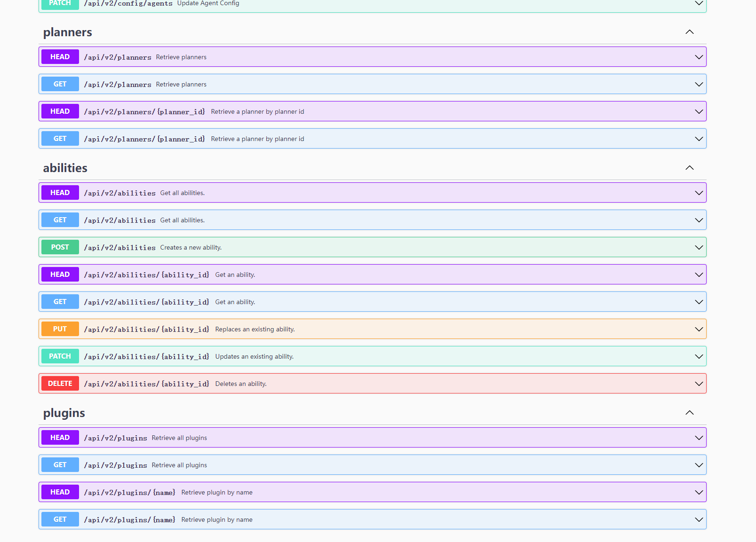Click GET badge for planners/{planner_id}

pyautogui.click(x=60, y=139)
